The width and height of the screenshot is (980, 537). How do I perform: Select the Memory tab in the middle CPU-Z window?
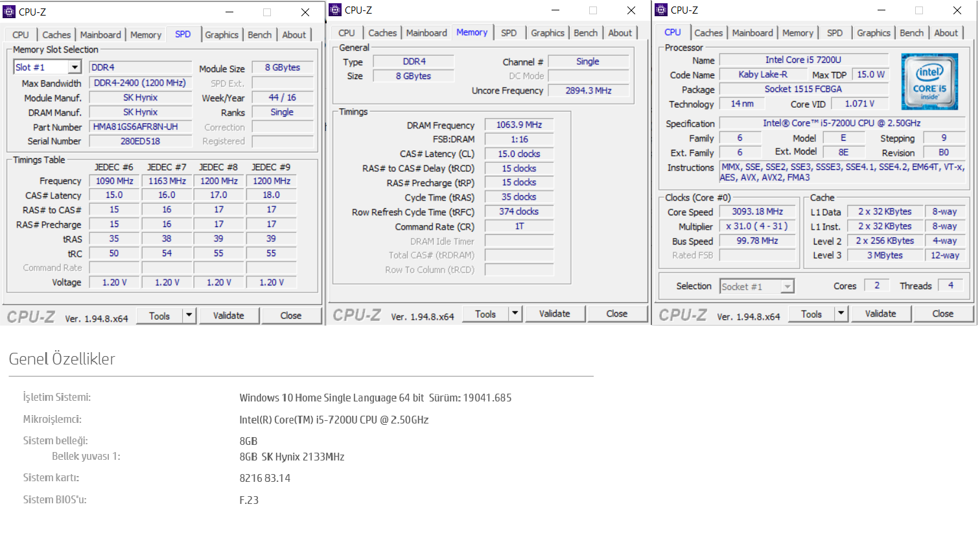[472, 32]
